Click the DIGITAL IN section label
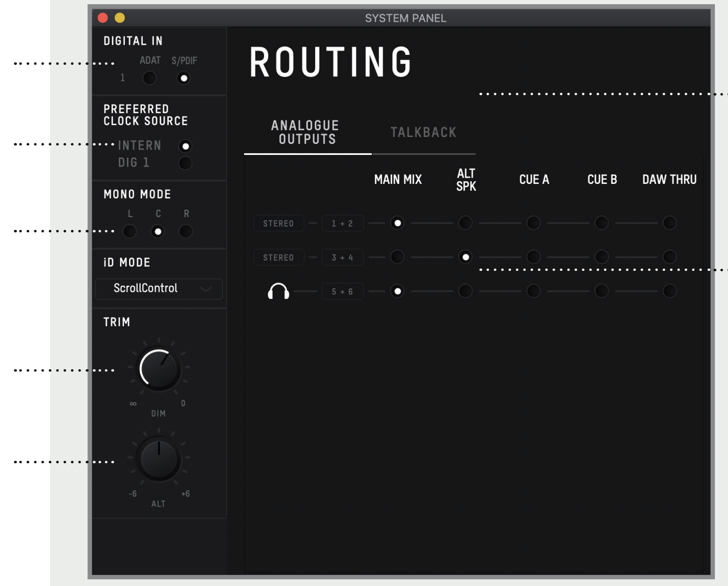 click(133, 41)
